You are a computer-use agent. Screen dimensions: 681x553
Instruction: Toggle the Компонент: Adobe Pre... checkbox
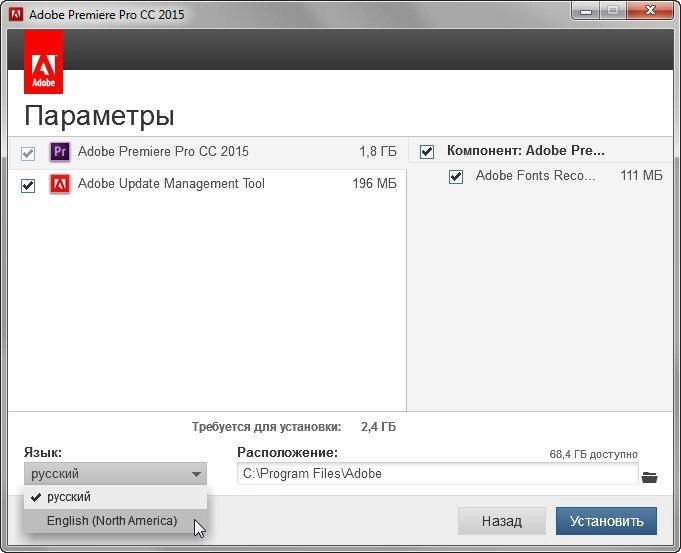427,152
